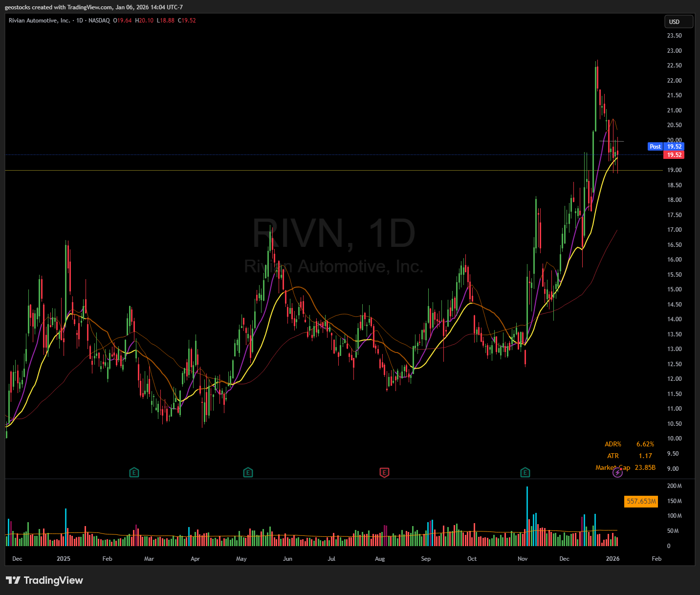Click the ADR% 6.62% value

pyautogui.click(x=645, y=444)
